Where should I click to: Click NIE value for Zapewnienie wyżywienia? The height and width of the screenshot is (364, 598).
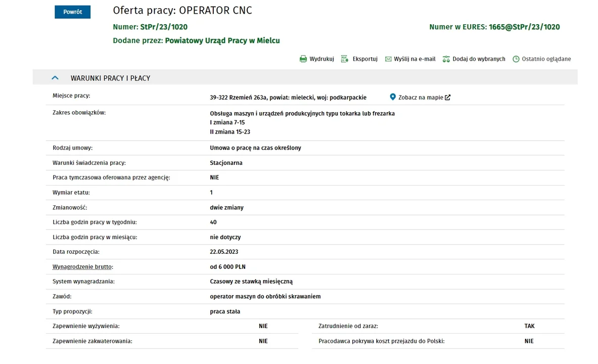(x=263, y=326)
